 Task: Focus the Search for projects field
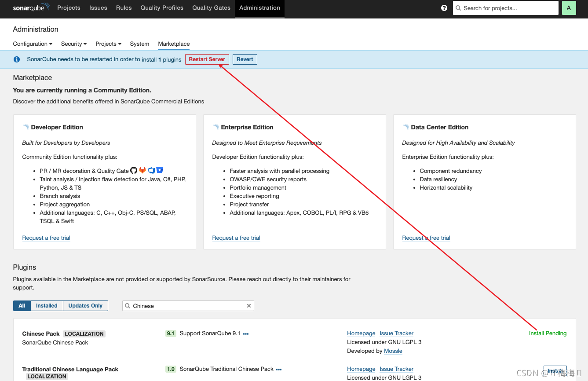[x=506, y=8]
